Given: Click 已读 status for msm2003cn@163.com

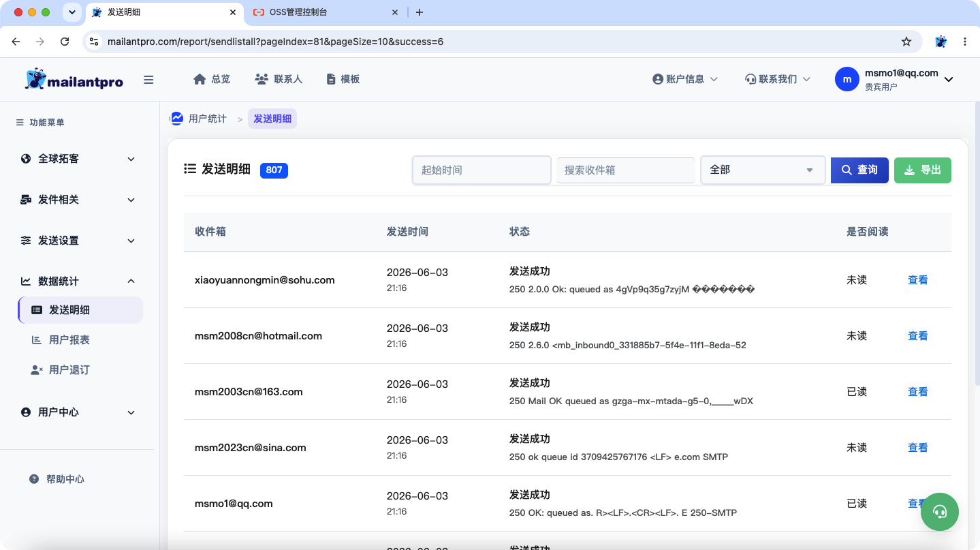Looking at the screenshot, I should click(857, 392).
